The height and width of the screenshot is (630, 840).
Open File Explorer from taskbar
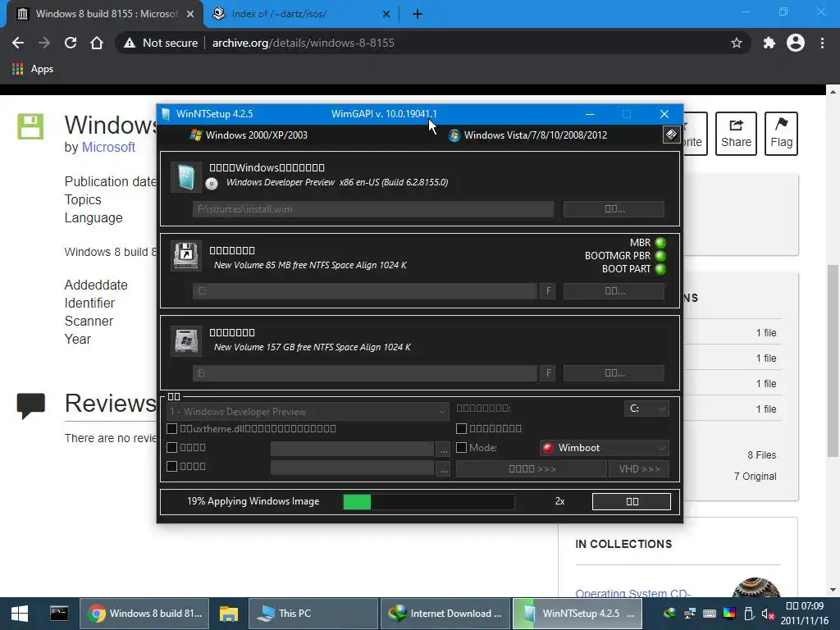tap(229, 614)
